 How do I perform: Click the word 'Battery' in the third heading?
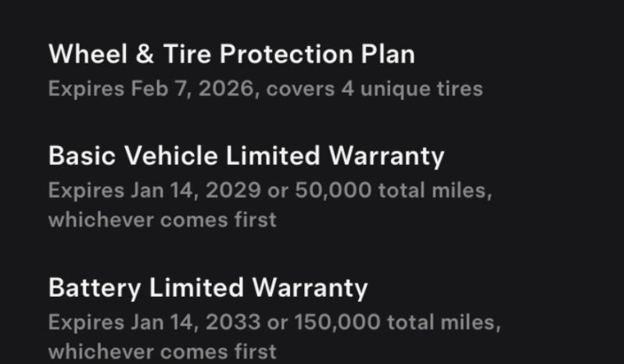95,288
